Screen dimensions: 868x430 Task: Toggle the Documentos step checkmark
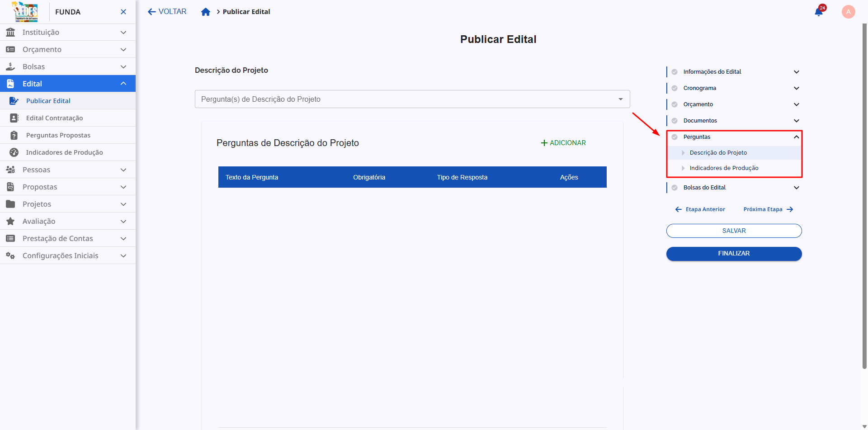click(675, 120)
